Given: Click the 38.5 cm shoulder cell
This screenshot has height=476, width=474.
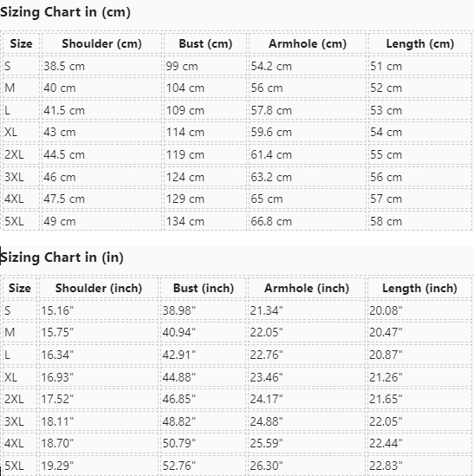Looking at the screenshot, I should 101,66.
